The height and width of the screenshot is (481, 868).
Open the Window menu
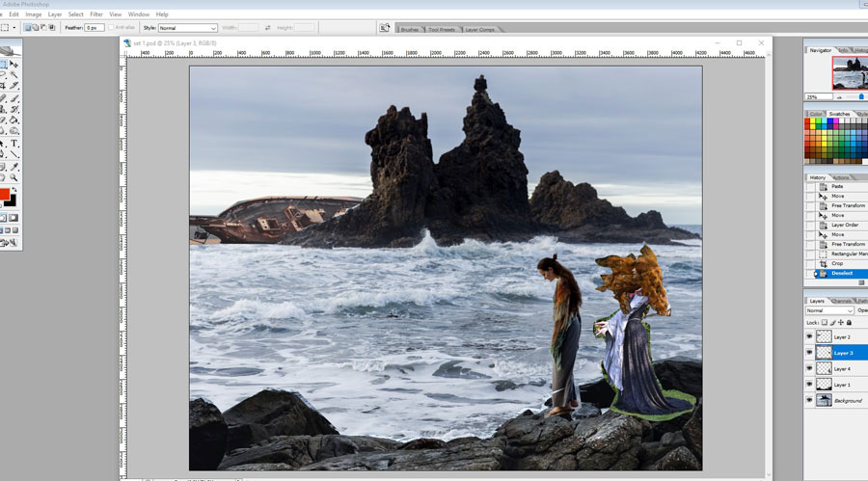(138, 14)
